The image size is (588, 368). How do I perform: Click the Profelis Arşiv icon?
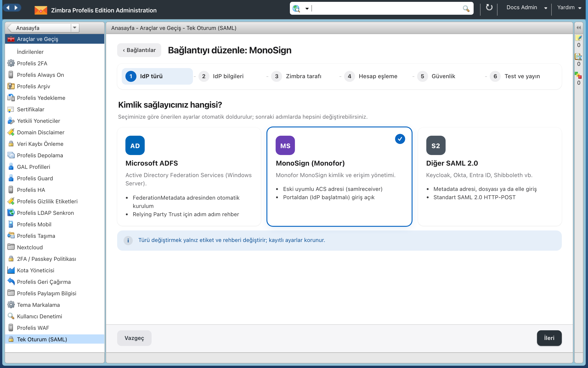coord(11,86)
